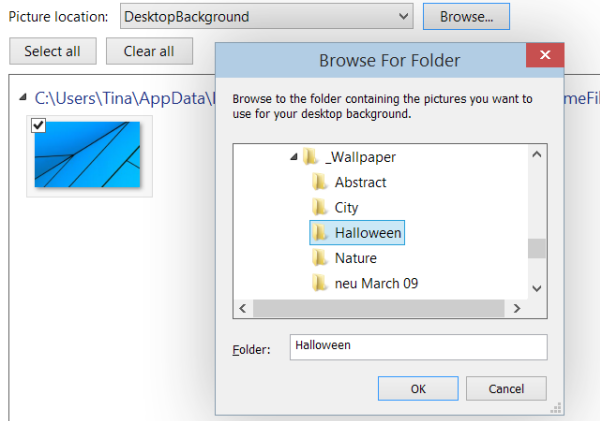The image size is (600, 421).
Task: Click the neu March 09 folder icon
Action: [320, 283]
